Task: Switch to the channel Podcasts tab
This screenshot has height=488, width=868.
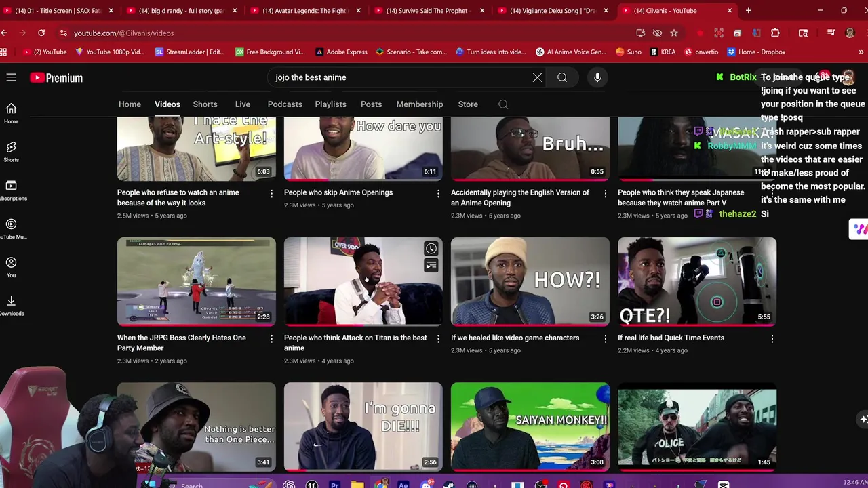Action: point(285,104)
